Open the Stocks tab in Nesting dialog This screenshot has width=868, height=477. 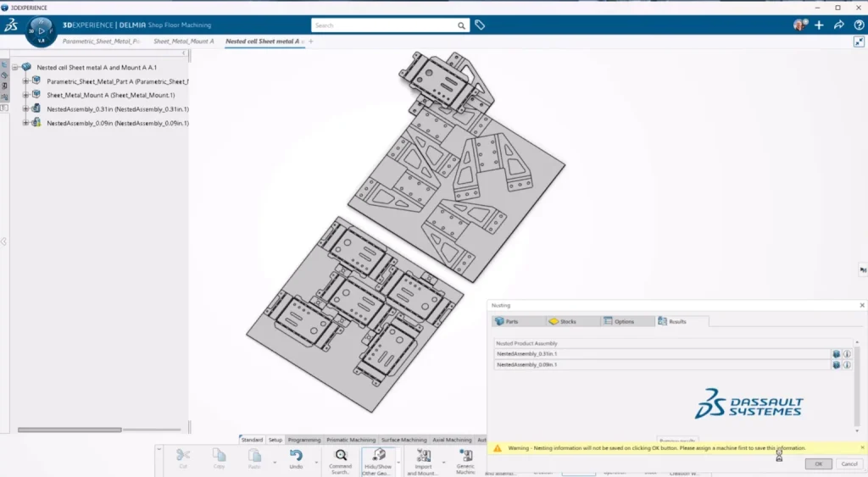click(572, 321)
